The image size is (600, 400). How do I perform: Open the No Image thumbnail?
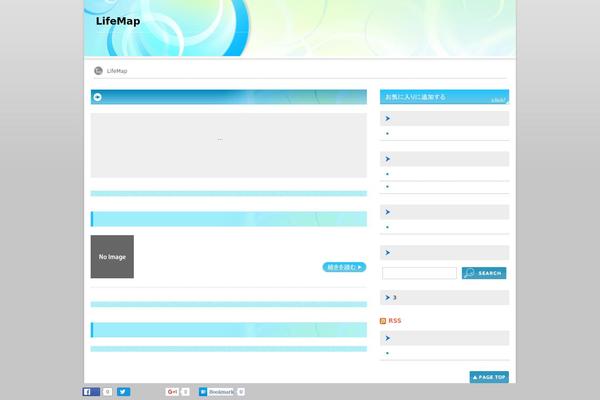(112, 256)
